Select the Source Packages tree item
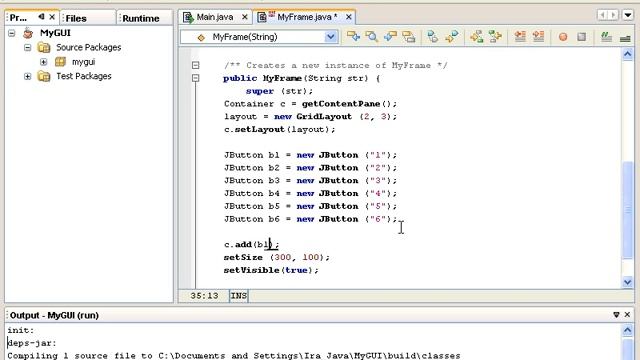This screenshot has width=640, height=360. [89, 47]
